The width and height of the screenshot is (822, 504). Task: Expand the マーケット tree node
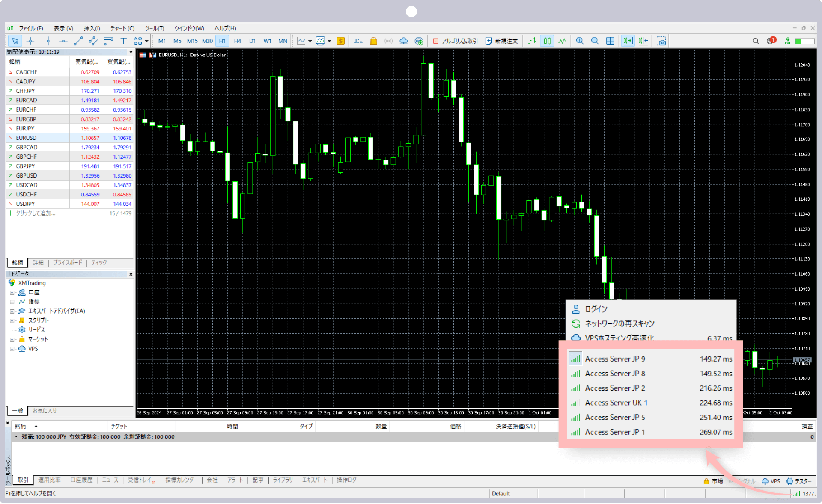coord(12,340)
